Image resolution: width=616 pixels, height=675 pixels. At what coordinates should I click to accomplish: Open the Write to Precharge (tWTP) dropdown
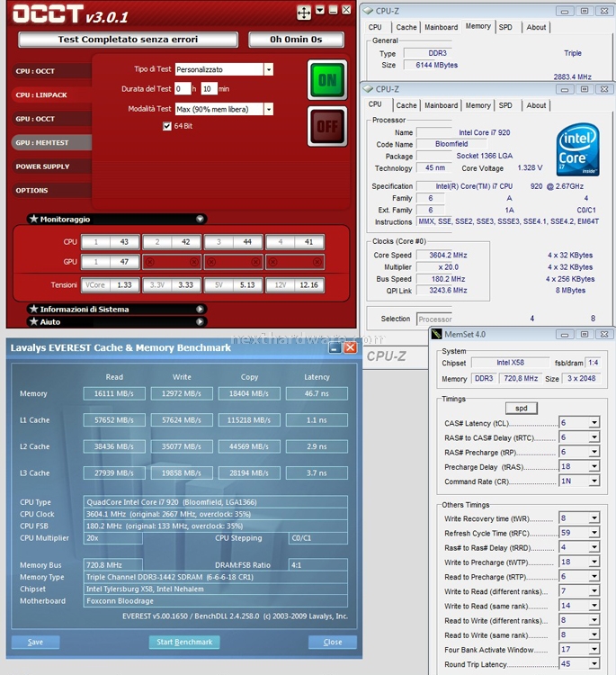(594, 562)
